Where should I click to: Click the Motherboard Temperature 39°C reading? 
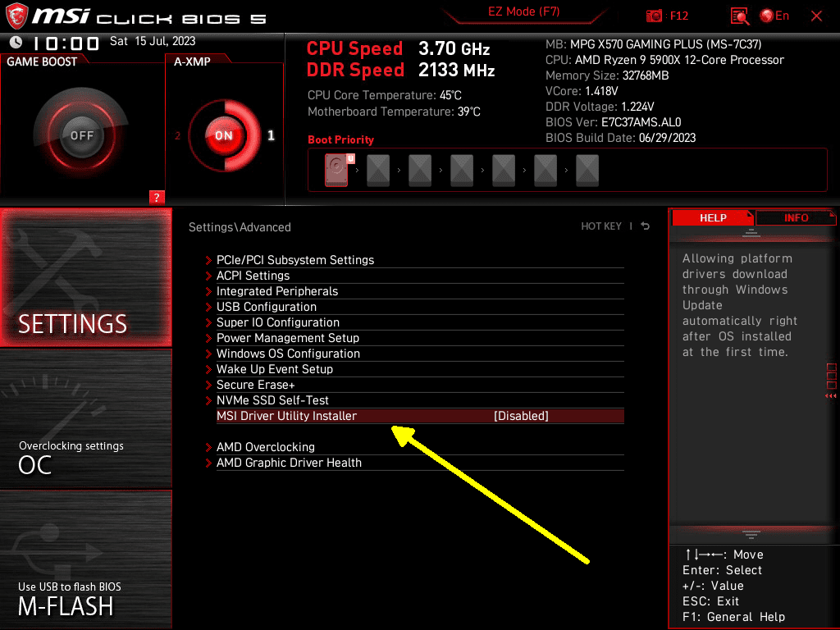click(x=394, y=112)
